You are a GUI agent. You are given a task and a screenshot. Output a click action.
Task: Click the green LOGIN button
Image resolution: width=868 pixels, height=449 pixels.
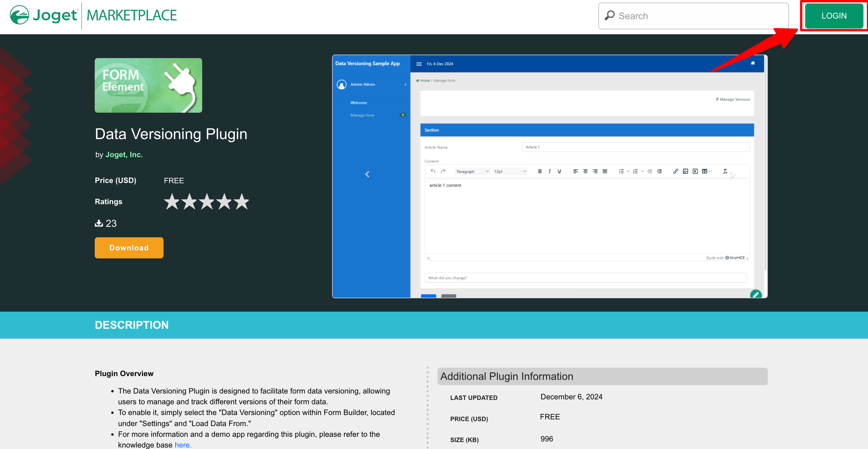(x=834, y=16)
